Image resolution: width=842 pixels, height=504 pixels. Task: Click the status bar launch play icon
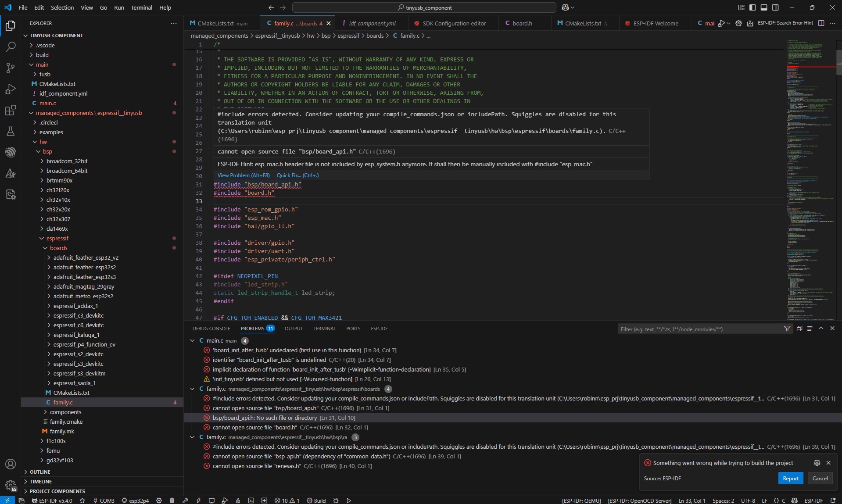[x=349, y=500]
